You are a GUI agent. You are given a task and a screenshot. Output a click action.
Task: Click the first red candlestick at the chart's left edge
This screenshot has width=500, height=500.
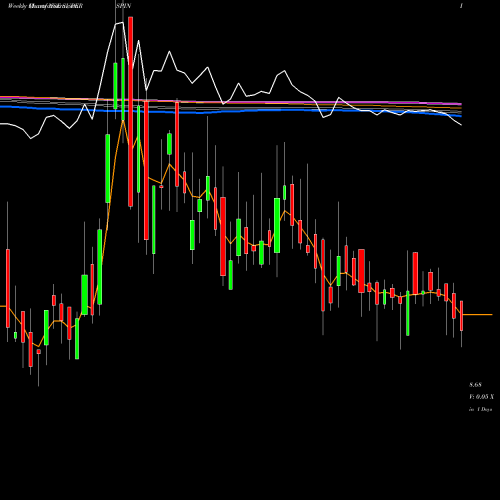[8, 288]
